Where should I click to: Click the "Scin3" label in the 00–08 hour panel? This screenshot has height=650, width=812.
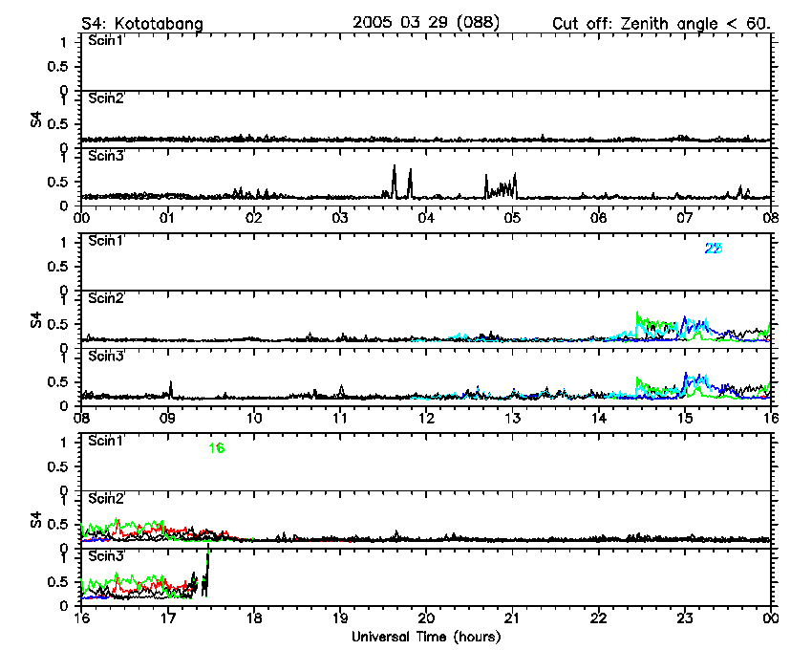tap(106, 156)
